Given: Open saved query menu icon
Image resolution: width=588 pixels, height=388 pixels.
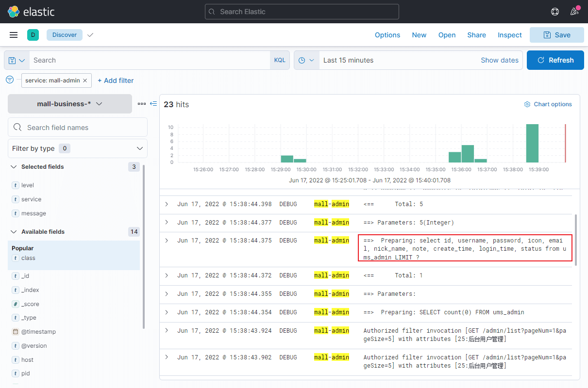Looking at the screenshot, I should [x=17, y=60].
